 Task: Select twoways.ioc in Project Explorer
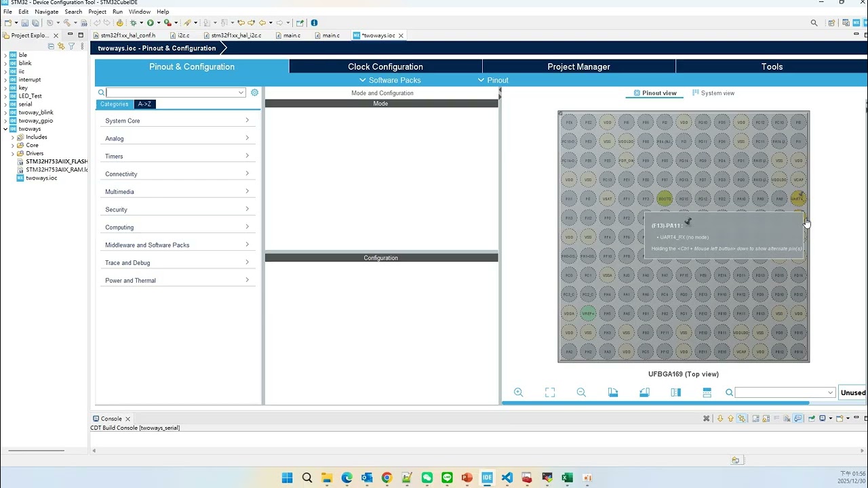pyautogui.click(x=41, y=178)
